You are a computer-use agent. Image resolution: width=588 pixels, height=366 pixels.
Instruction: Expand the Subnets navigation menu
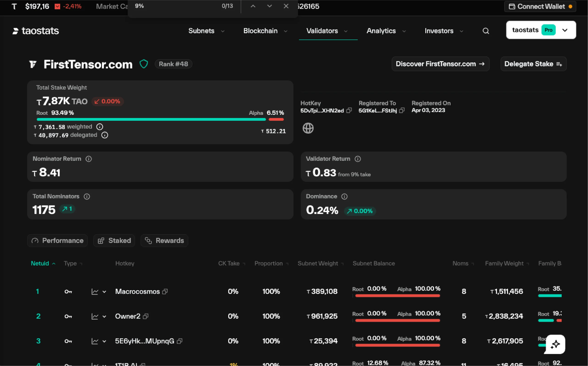point(206,31)
